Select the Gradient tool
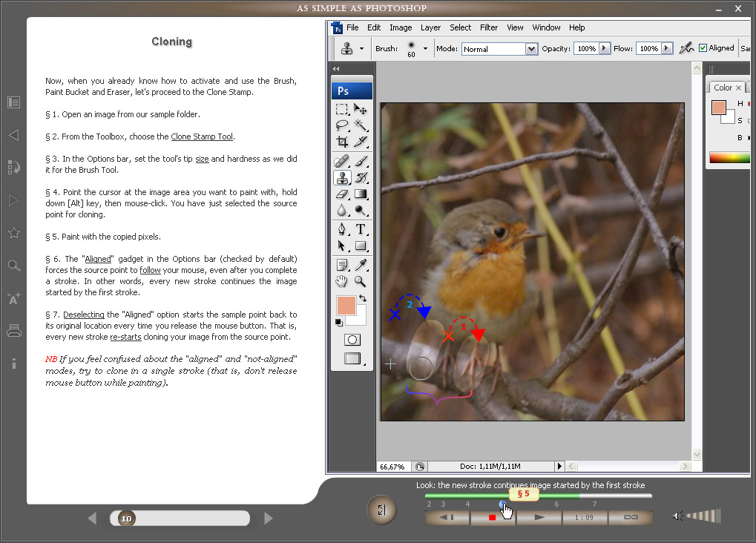The width and height of the screenshot is (756, 543). point(360,194)
